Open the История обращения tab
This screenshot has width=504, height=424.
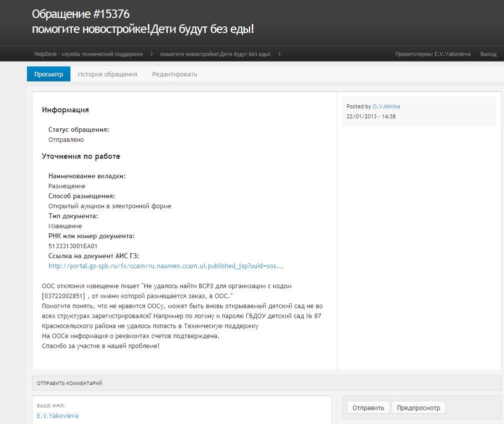click(x=107, y=74)
